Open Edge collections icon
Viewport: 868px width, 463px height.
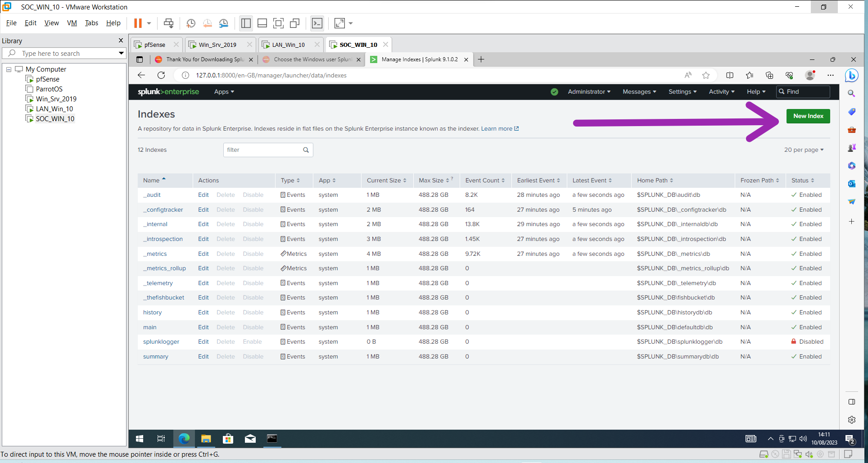click(x=769, y=75)
